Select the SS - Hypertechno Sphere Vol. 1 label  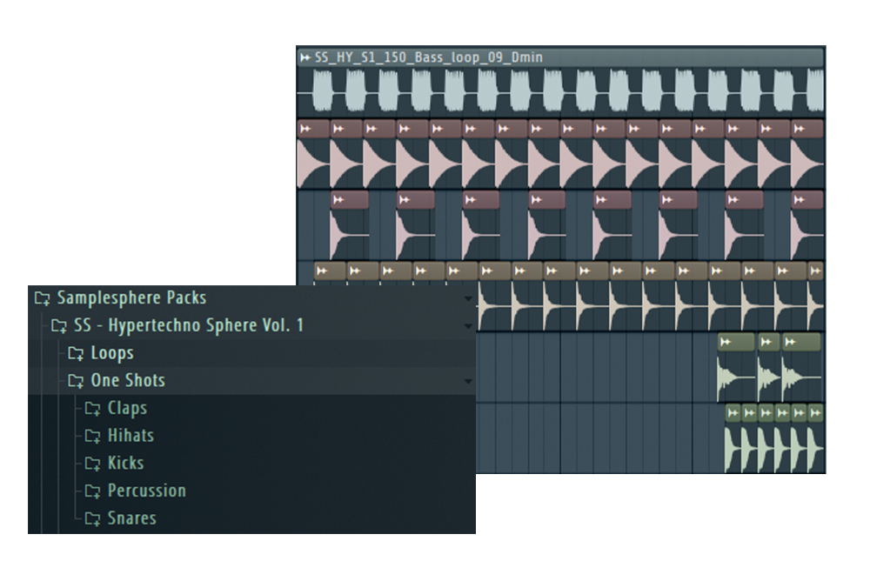tap(189, 326)
